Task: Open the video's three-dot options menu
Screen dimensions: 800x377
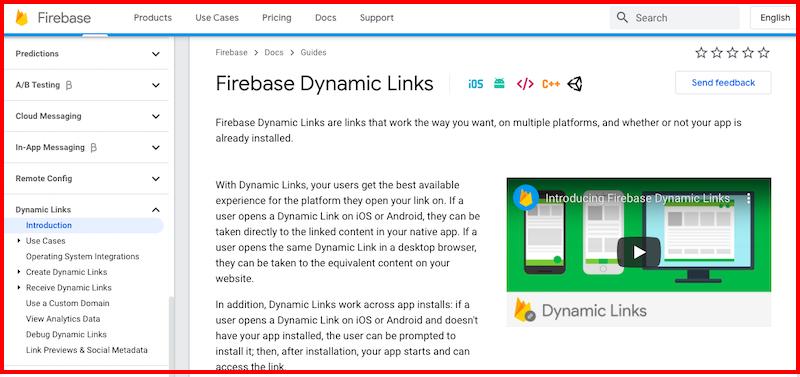Action: [x=748, y=198]
